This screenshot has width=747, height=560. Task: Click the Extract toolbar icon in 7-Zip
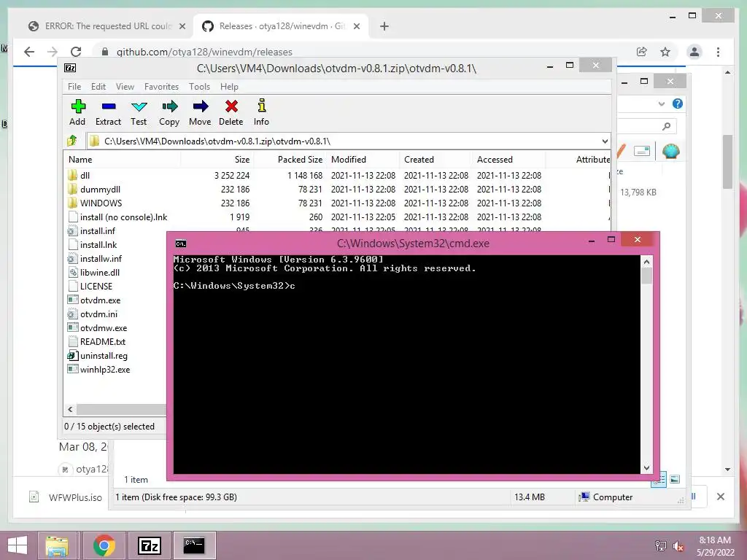pos(108,112)
